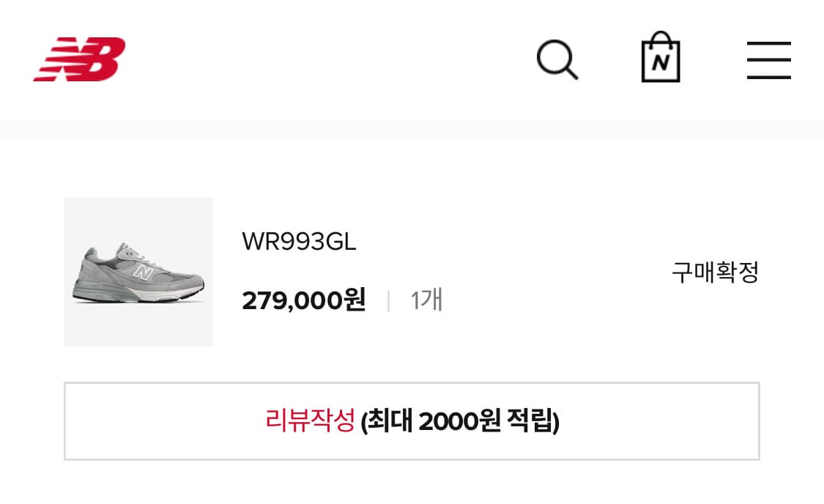Click the 279,000원 price text
Image resolution: width=824 pixels, height=504 pixels.
(x=303, y=300)
